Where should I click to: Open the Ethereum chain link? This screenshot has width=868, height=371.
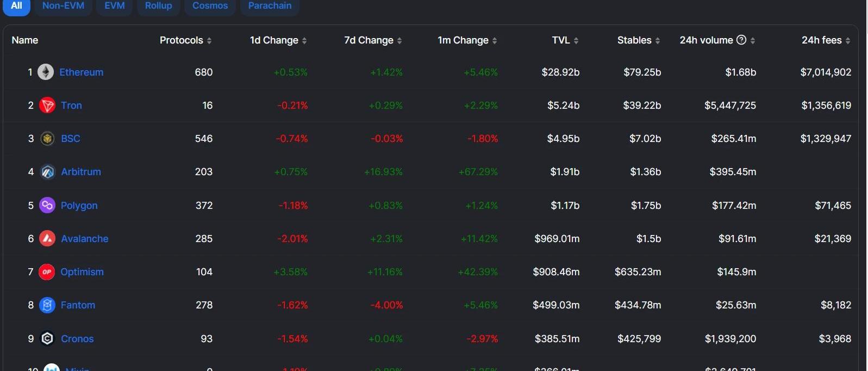pyautogui.click(x=81, y=72)
